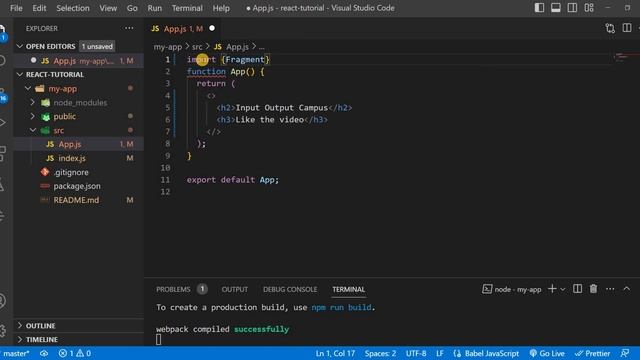Open the Help menu

point(221,8)
